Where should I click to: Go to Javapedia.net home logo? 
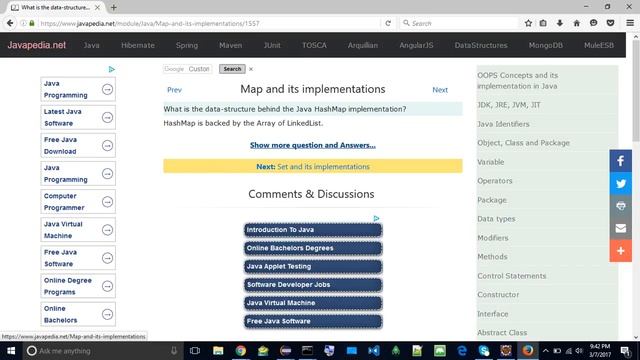pyautogui.click(x=36, y=45)
